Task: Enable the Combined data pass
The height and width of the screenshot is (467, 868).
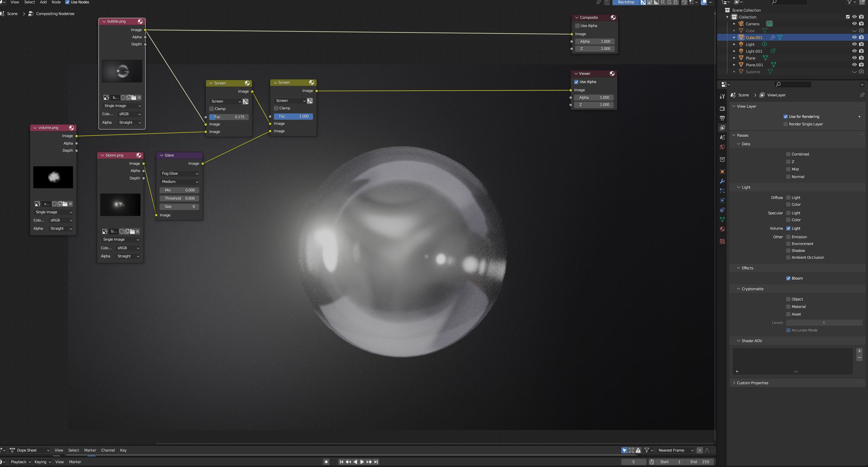Action: point(788,154)
